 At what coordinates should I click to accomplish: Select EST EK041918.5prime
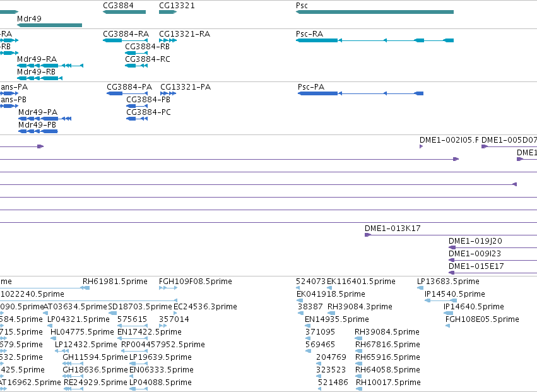coord(331,294)
